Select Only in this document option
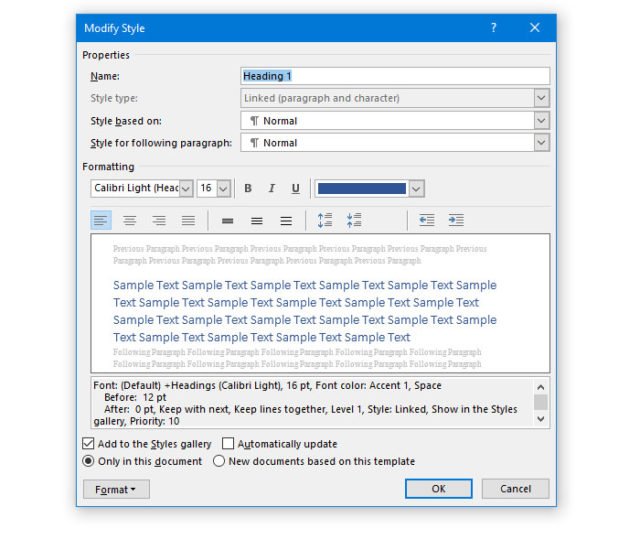The width and height of the screenshot is (640, 539). coord(88,461)
